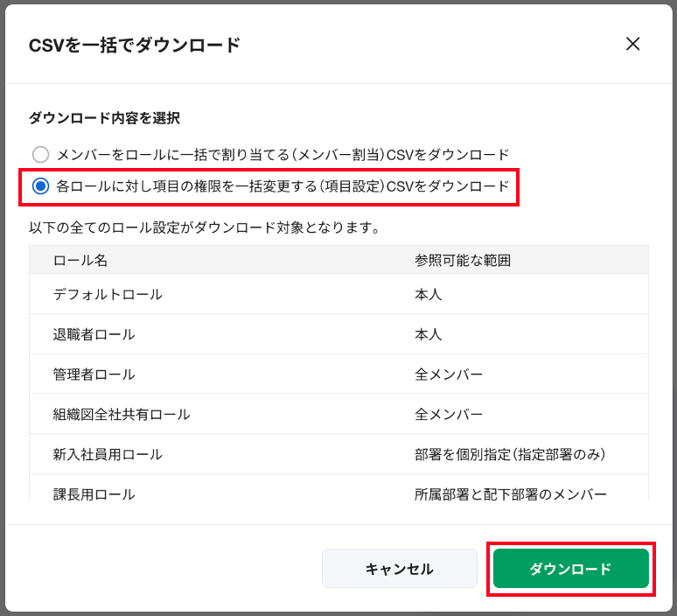The image size is (677, 616).
Task: Select the 退職者ロール row name
Action: pos(94,334)
